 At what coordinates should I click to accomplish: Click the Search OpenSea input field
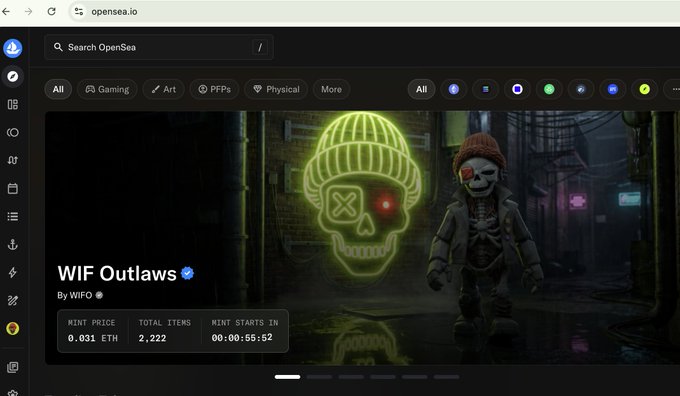tap(159, 47)
